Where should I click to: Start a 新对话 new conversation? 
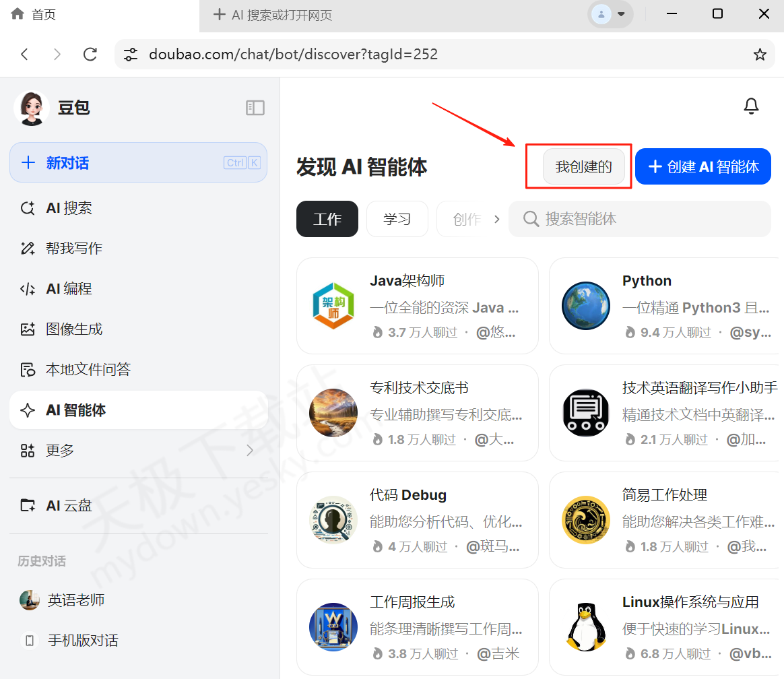pyautogui.click(x=138, y=162)
